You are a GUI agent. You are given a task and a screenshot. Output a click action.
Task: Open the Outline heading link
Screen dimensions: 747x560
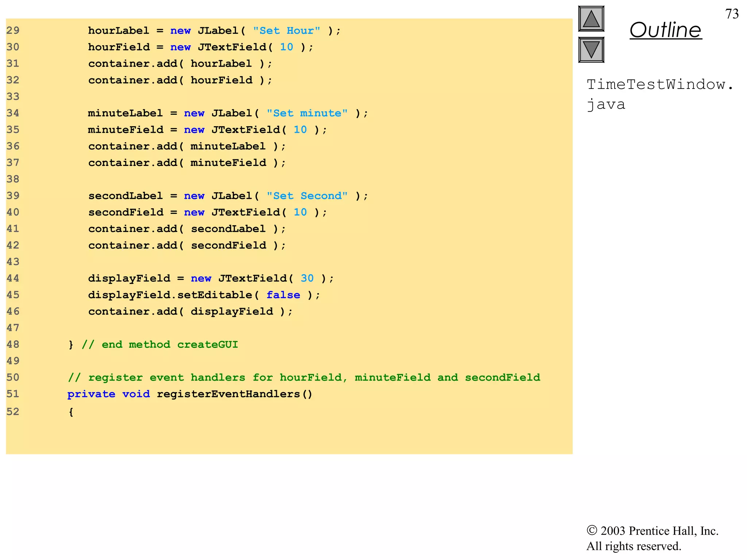[666, 30]
